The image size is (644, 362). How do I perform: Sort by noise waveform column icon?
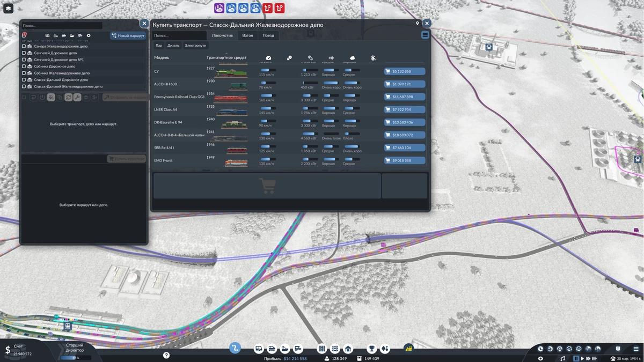tap(331, 57)
